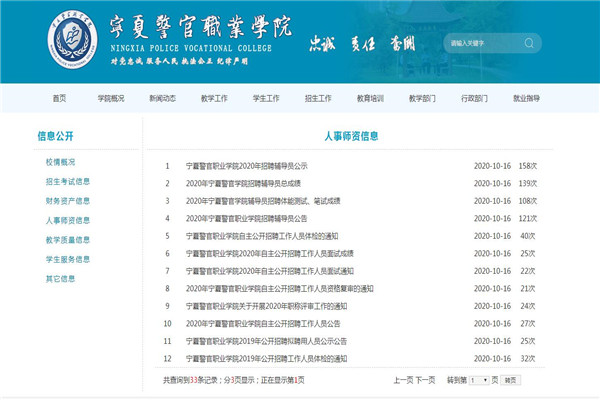Go to 下一页 next page
Image resolution: width=600 pixels, height=400 pixels.
click(425, 380)
